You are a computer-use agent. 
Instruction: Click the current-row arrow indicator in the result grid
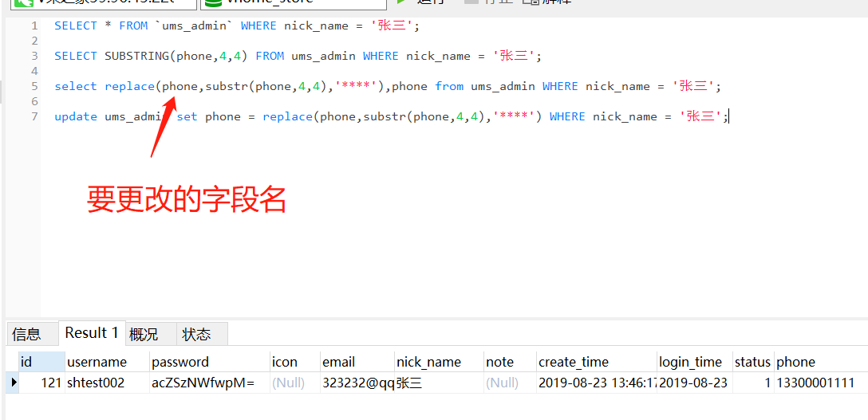[13, 382]
